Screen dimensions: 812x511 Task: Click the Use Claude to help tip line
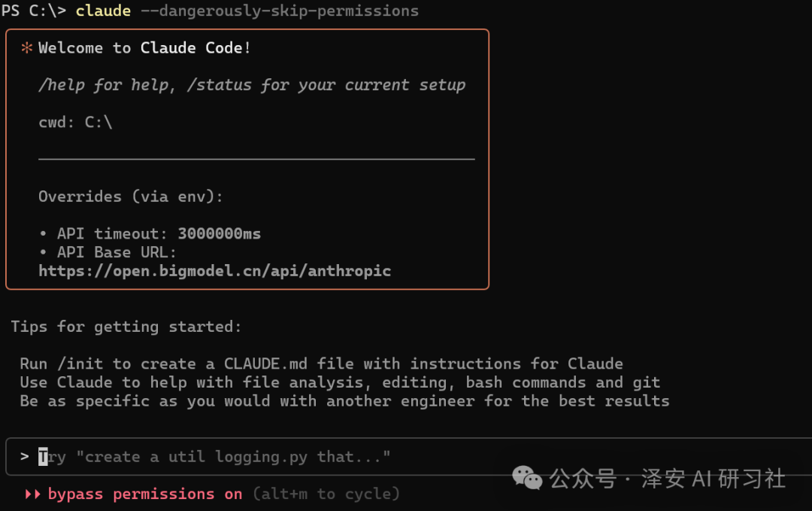coord(341,382)
